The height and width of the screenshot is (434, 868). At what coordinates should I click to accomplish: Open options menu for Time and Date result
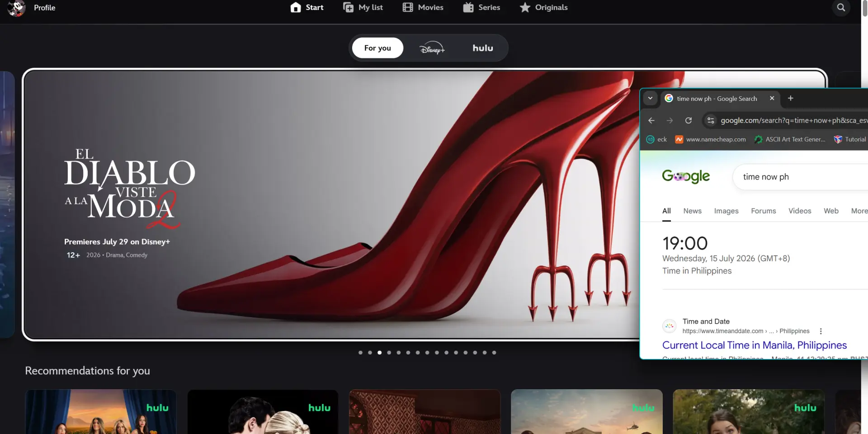(821, 331)
